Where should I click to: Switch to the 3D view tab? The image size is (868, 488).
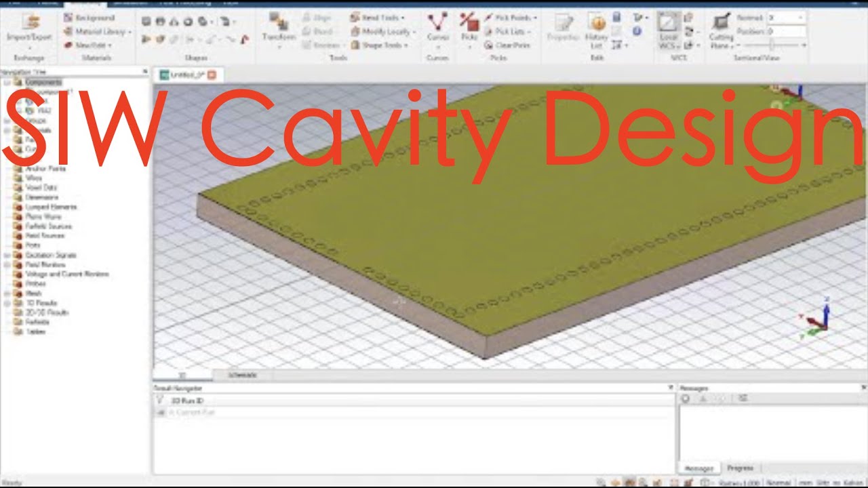(x=182, y=374)
